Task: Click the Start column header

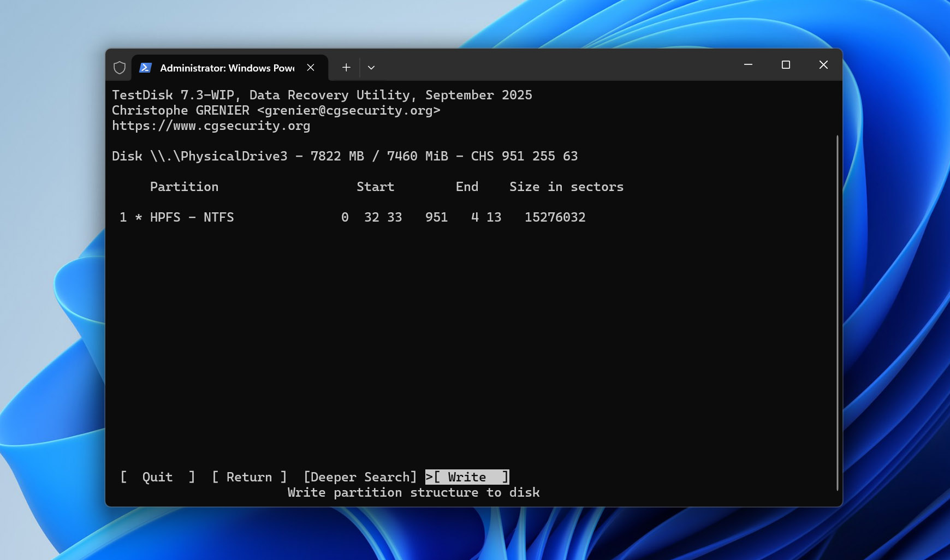Action: click(375, 187)
